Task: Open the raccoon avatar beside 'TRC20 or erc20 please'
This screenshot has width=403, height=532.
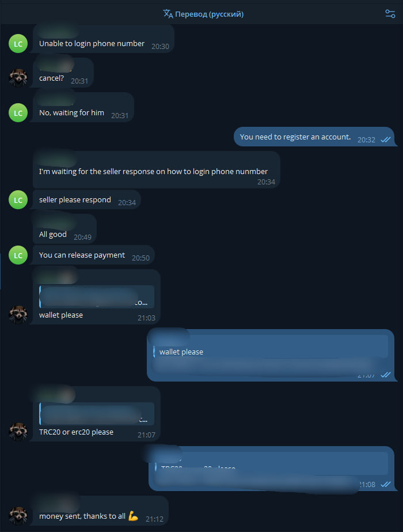Action: 18,430
